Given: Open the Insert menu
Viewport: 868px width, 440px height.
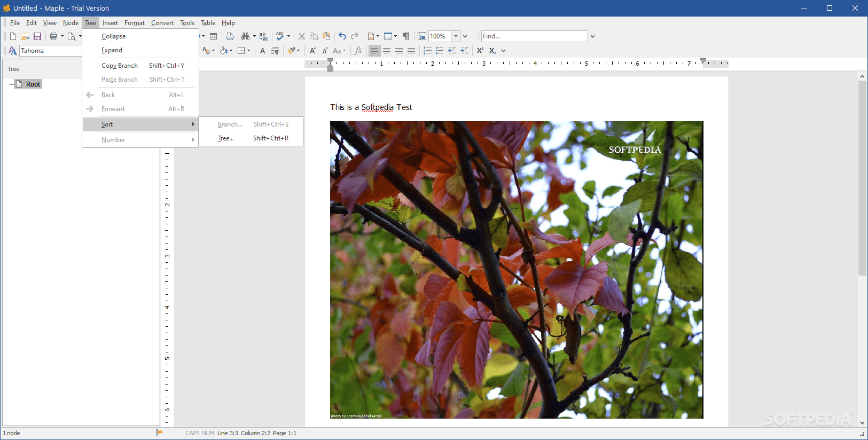Looking at the screenshot, I should [x=110, y=23].
